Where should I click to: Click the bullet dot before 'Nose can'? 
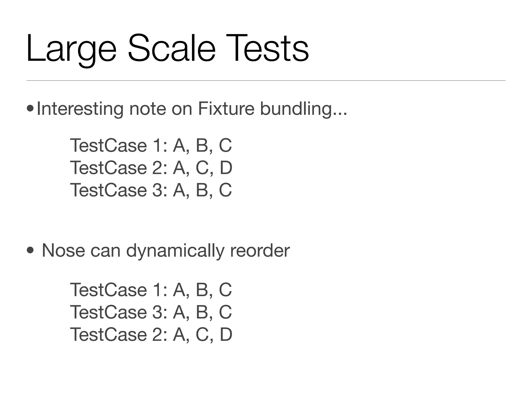point(30,250)
